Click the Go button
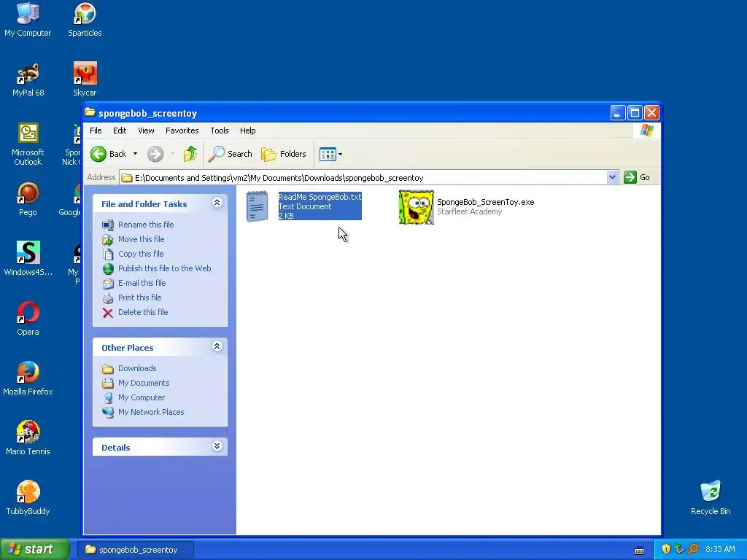 click(x=637, y=178)
